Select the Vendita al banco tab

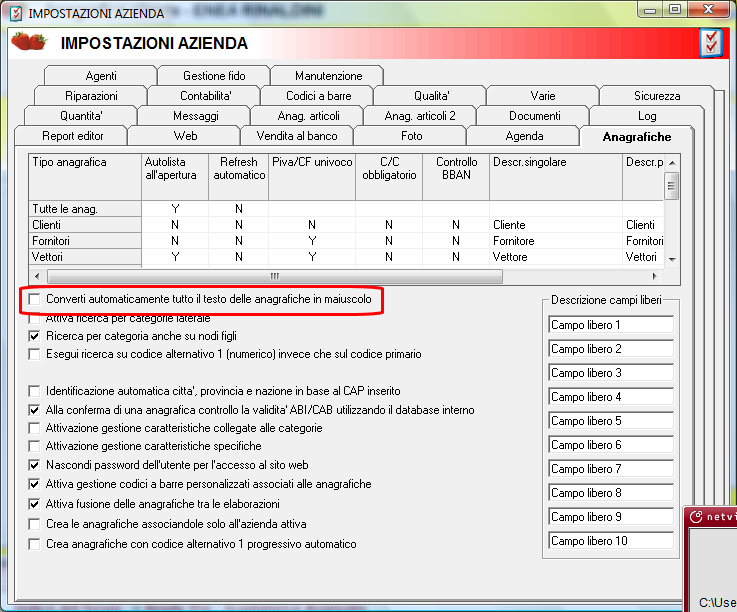pos(297,136)
